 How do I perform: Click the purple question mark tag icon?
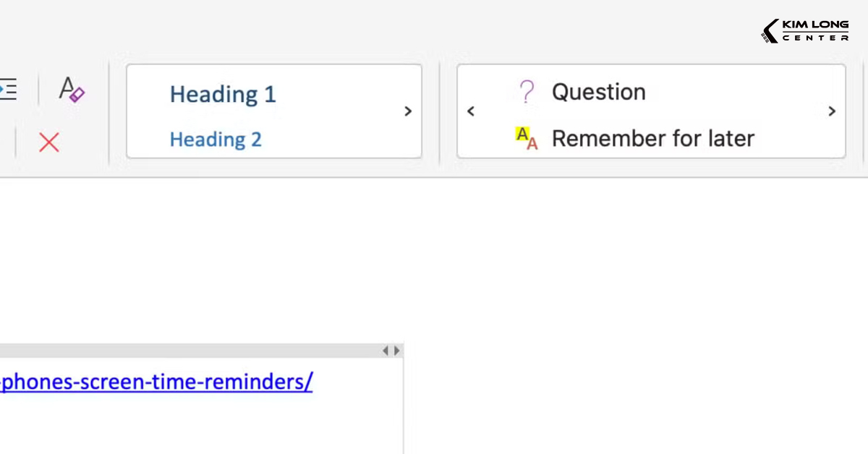pyautogui.click(x=527, y=92)
